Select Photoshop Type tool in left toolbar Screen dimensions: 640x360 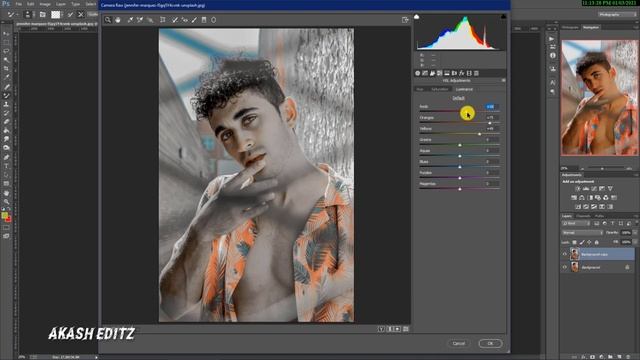pyautogui.click(x=6, y=166)
